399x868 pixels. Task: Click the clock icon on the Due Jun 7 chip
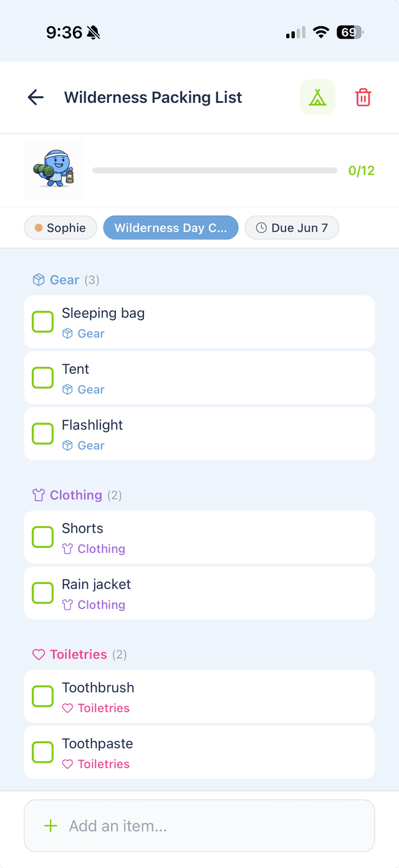pos(261,227)
